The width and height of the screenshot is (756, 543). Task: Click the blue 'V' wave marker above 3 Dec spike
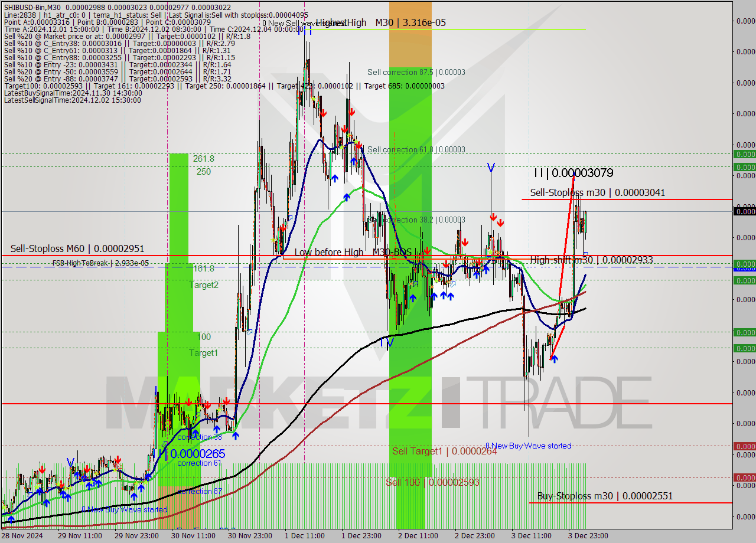pos(491,168)
